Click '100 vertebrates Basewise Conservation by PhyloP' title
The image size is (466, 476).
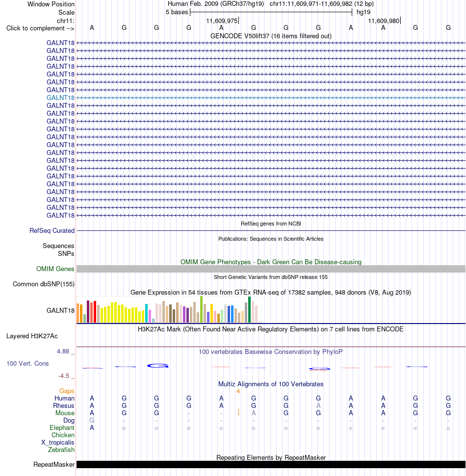point(271,352)
